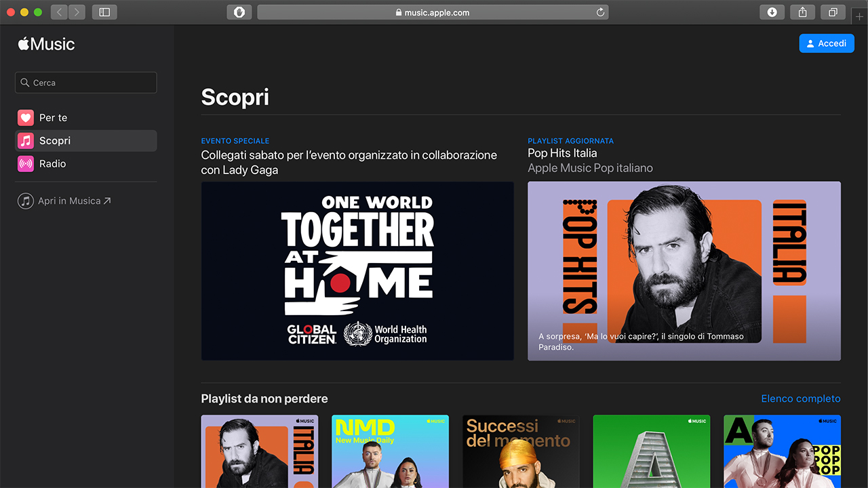Open the Pop Pop Pop playlist cover
Screen dimensions: 868x488
[x=783, y=451]
